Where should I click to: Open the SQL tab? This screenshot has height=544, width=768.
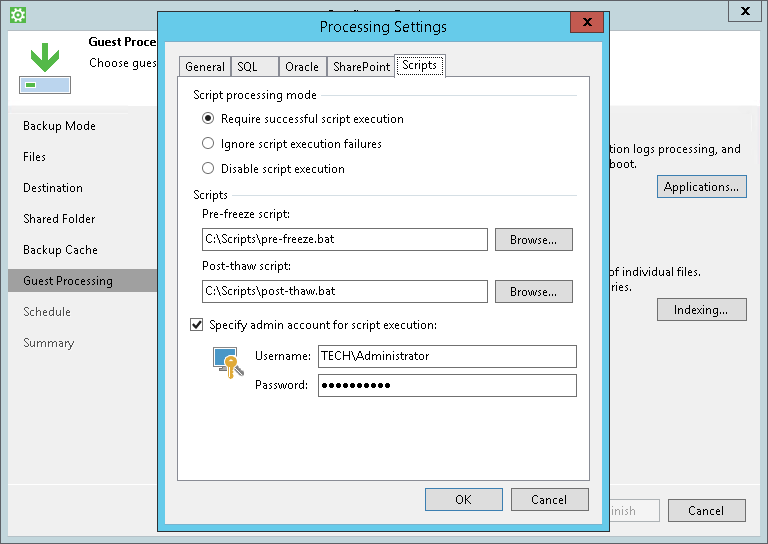(x=247, y=67)
